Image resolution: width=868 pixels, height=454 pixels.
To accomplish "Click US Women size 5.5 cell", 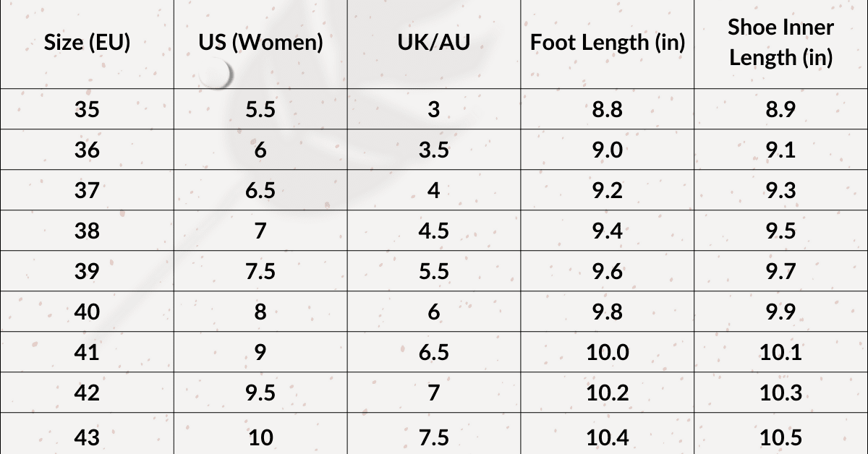I will coord(260,110).
